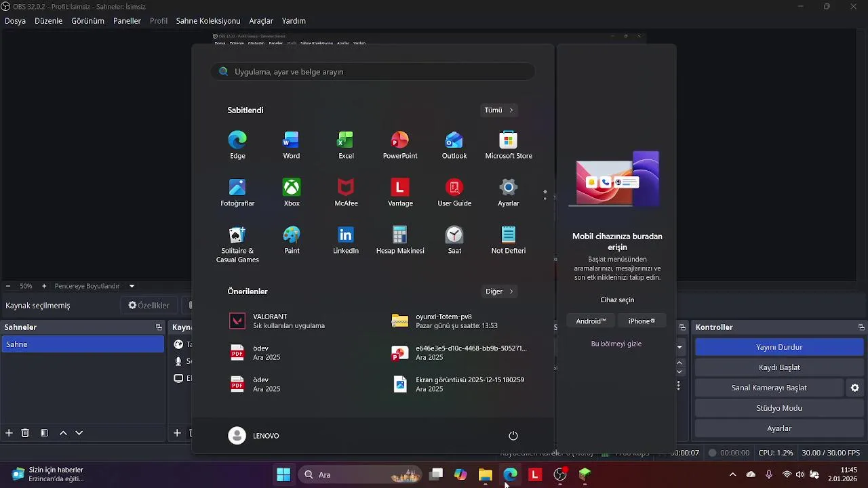This screenshot has height=488, width=868.
Task: Click Yayını Durdur to stop streaming
Action: (779, 347)
